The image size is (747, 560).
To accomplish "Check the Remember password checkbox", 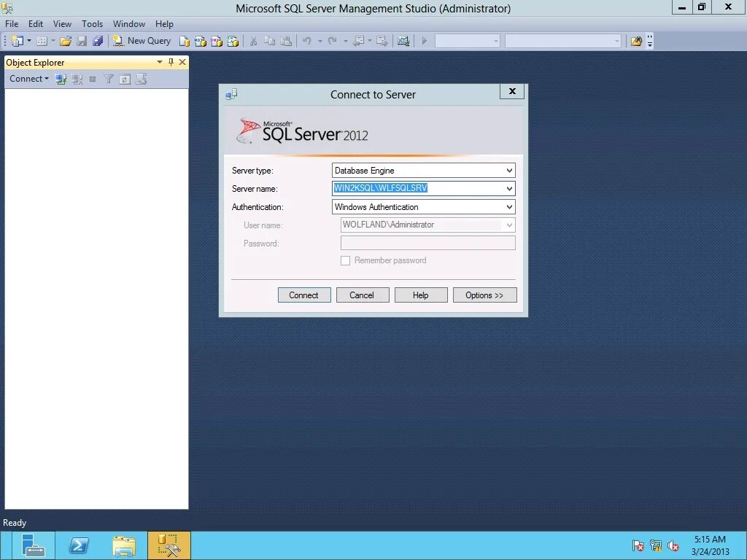I will click(346, 260).
